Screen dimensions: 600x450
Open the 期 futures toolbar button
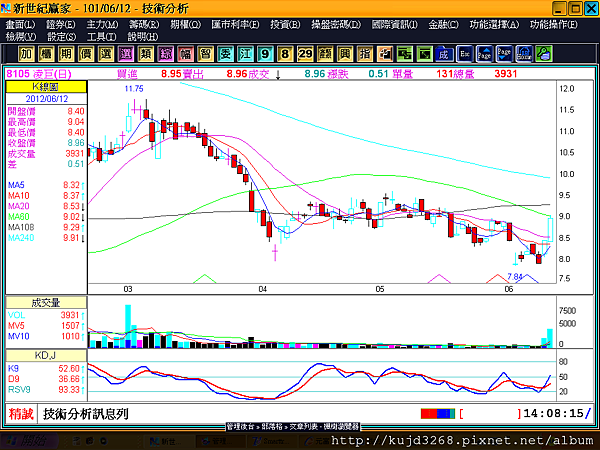point(66,54)
